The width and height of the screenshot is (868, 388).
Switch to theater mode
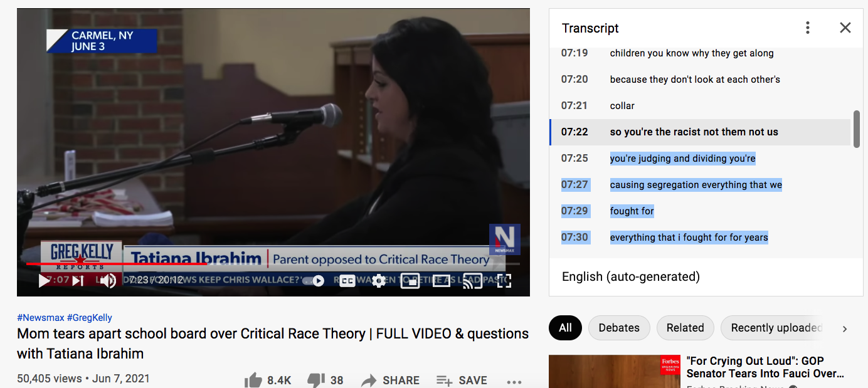pos(442,281)
